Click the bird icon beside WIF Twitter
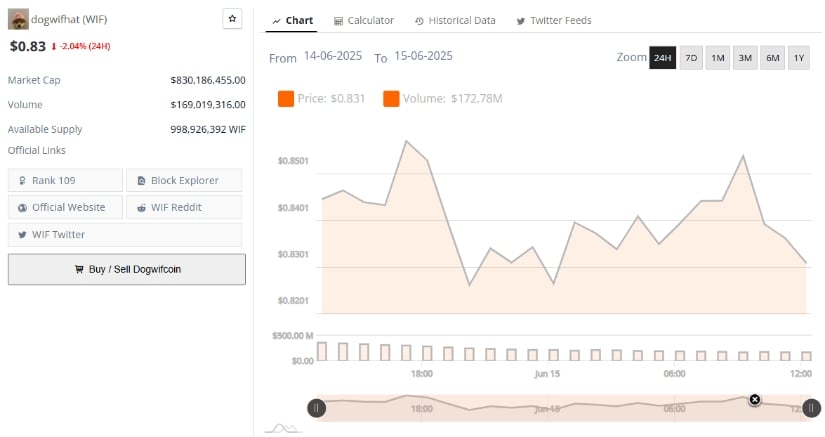 (22, 235)
